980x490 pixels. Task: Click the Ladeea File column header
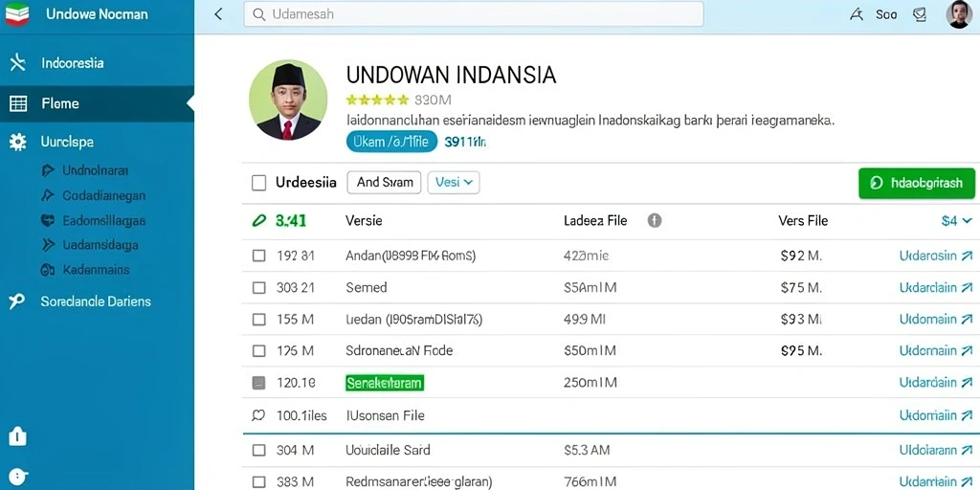pos(595,221)
